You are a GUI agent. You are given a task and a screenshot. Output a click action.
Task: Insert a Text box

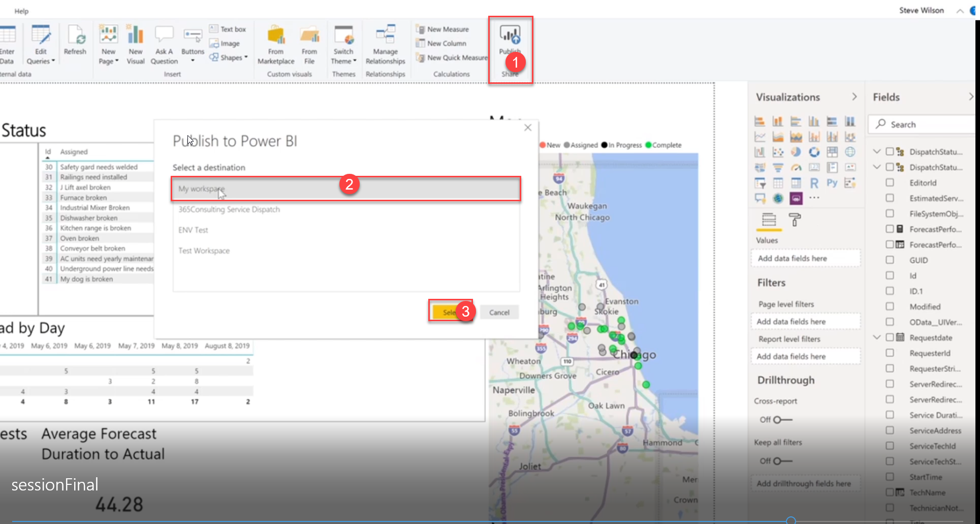[x=228, y=29]
